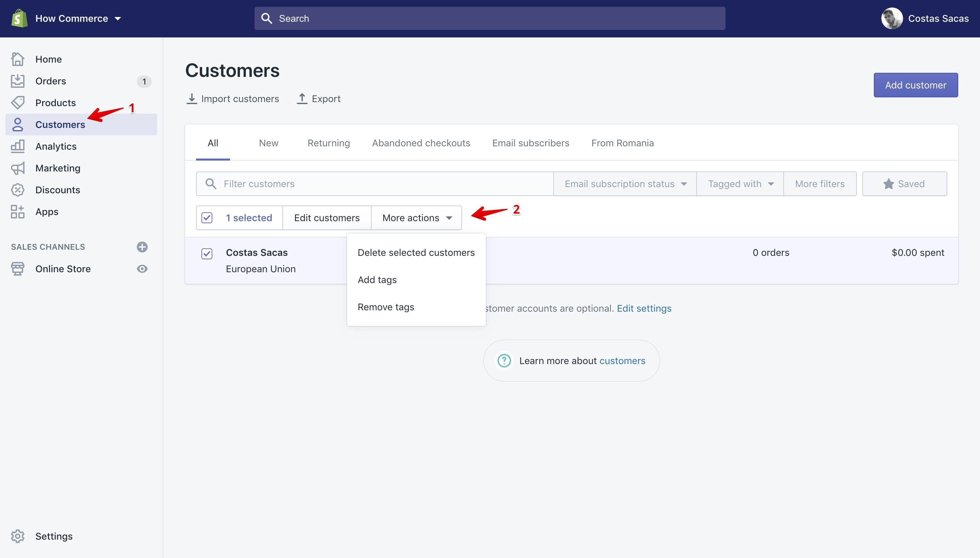
Task: Open the Email subscribers tab
Action: pos(530,143)
